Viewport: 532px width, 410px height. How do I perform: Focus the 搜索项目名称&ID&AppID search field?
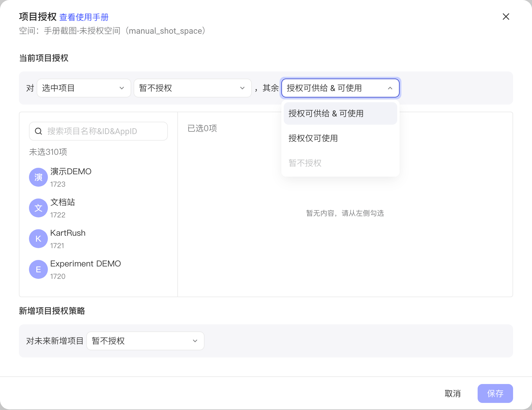[98, 131]
